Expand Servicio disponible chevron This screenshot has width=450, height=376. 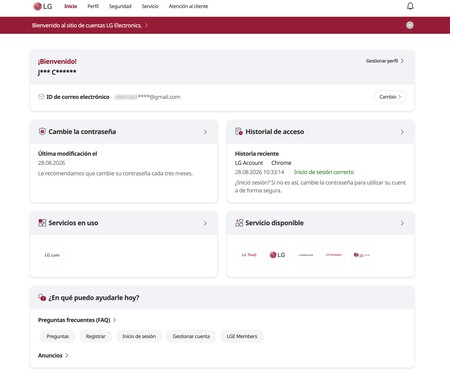(x=402, y=223)
